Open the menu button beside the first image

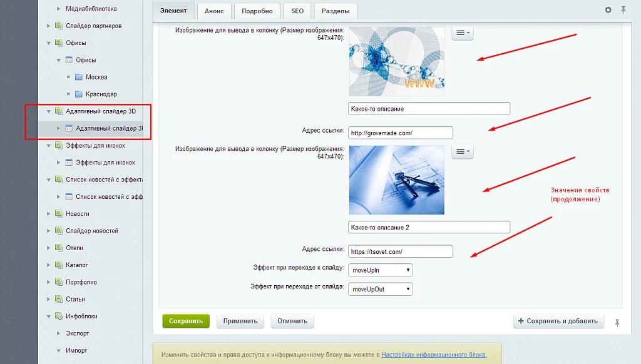coord(463,33)
